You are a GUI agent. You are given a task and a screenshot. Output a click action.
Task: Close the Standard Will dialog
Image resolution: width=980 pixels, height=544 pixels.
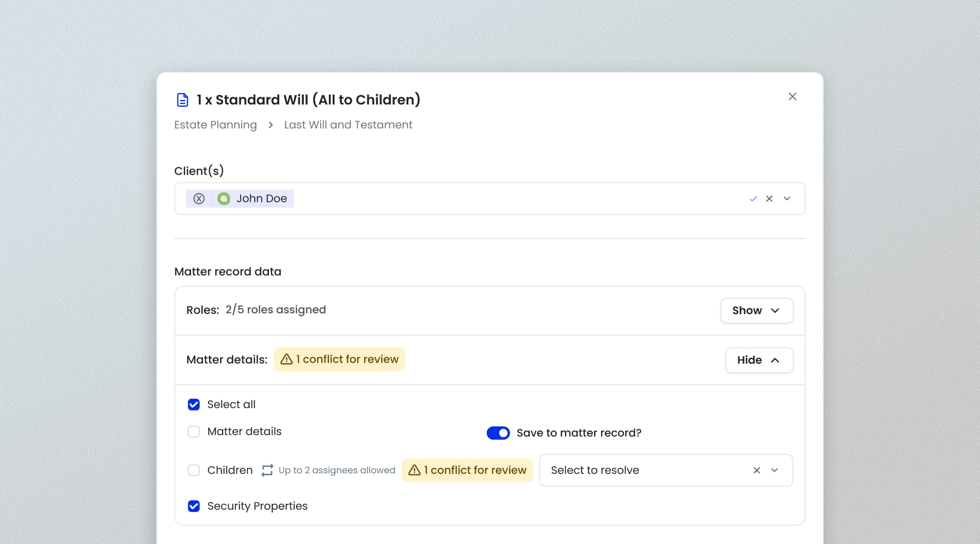(792, 97)
